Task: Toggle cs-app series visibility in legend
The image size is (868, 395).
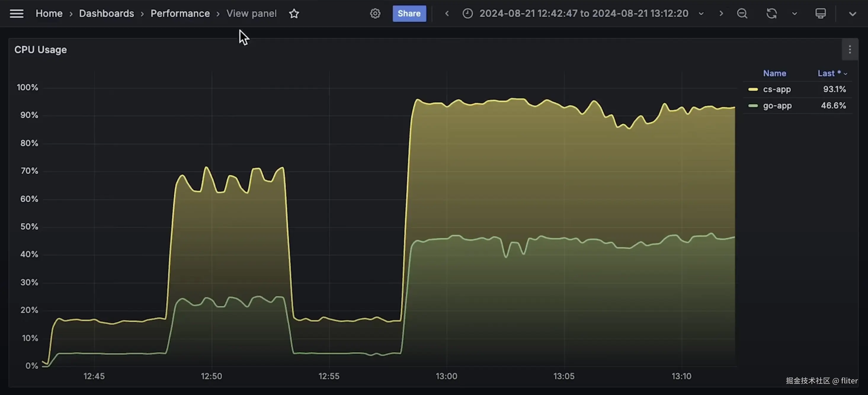Action: click(776, 89)
